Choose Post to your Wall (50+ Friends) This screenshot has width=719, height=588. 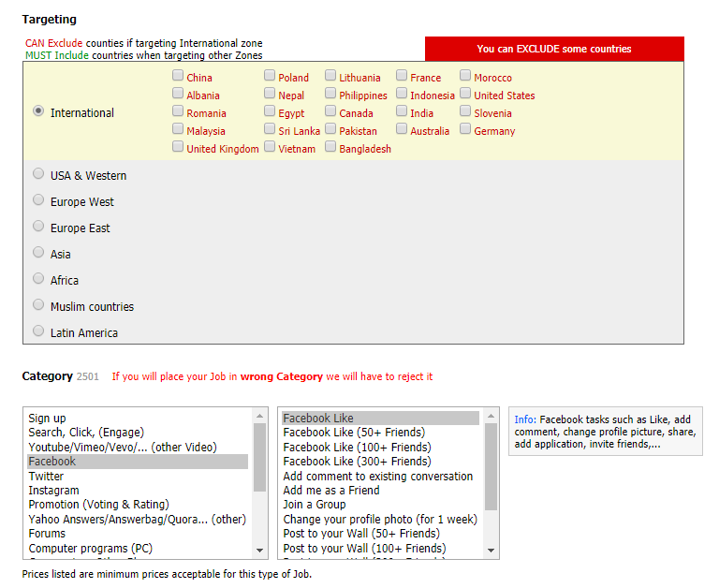pyautogui.click(x=381, y=534)
